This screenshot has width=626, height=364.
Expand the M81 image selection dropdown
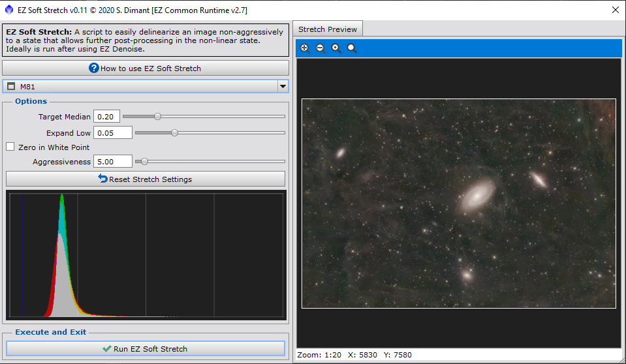coord(283,86)
